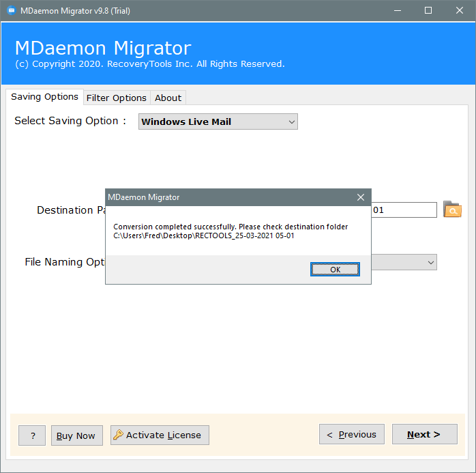Click the Buy Now button
The width and height of the screenshot is (476, 473).
coord(77,435)
